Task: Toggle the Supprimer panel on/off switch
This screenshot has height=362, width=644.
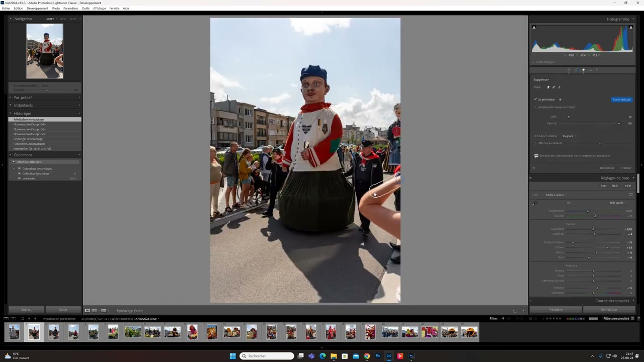Action: (534, 168)
